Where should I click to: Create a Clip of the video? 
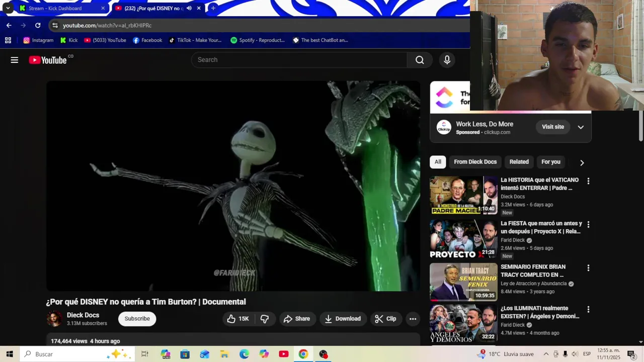(385, 319)
